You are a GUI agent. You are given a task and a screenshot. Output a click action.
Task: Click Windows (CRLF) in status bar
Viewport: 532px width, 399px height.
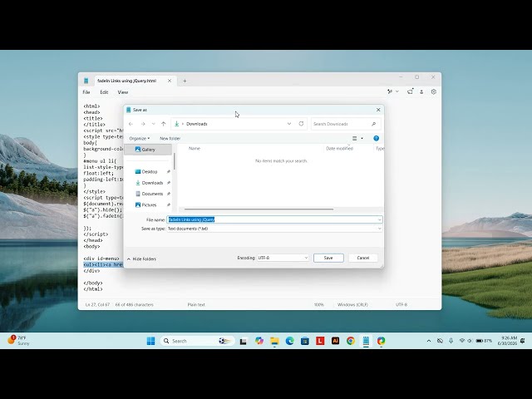point(352,305)
